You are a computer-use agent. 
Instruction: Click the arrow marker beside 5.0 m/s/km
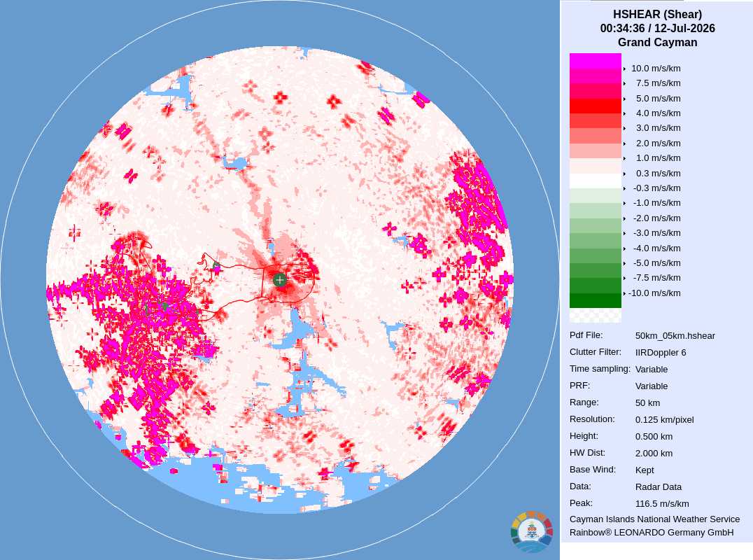click(624, 99)
